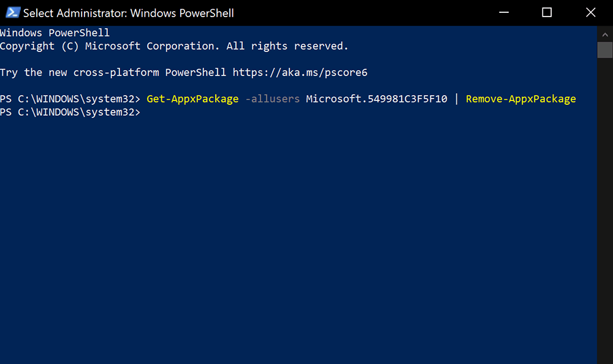Click the Microsoft.549981C3F5F10 package name
The width and height of the screenshot is (613, 364).
(x=376, y=99)
